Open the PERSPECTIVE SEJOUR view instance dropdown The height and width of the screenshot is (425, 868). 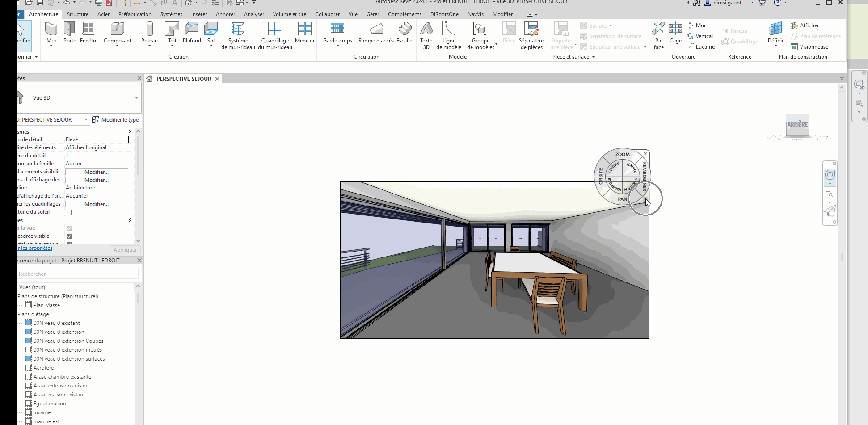86,120
